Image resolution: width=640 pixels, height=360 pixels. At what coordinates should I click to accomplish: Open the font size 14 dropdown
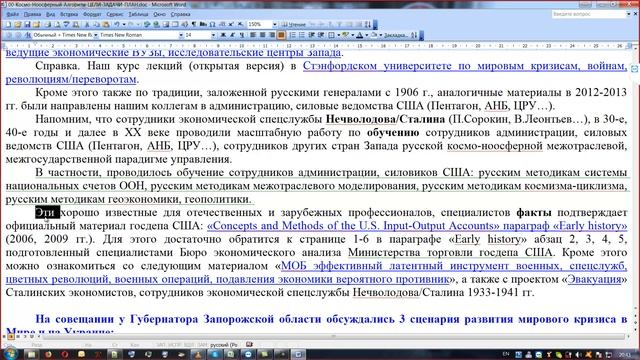coord(213,35)
